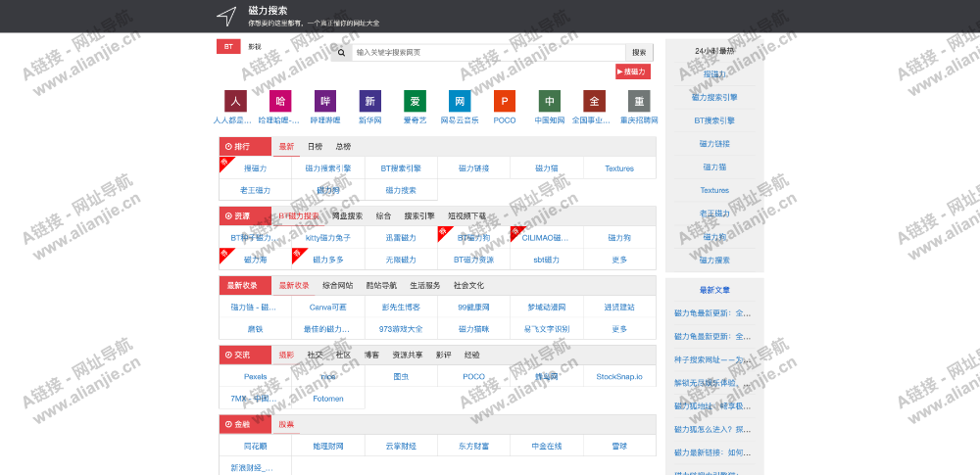The image size is (980, 475).
Task: Open the Fotomen link
Action: 328,399
